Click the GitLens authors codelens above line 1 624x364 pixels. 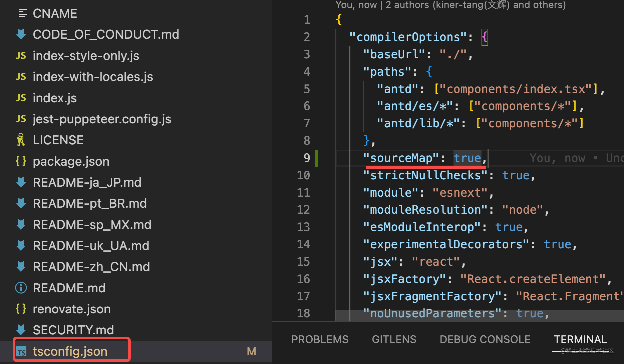pos(450,5)
